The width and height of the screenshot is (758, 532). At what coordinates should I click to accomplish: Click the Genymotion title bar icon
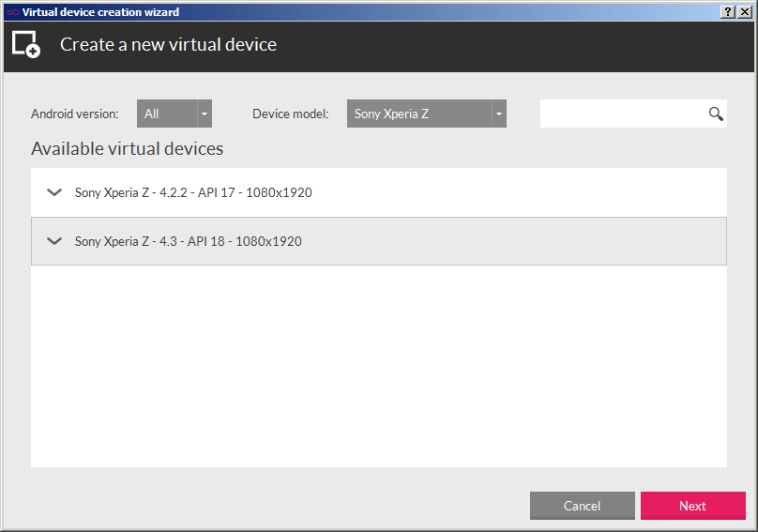[13, 12]
